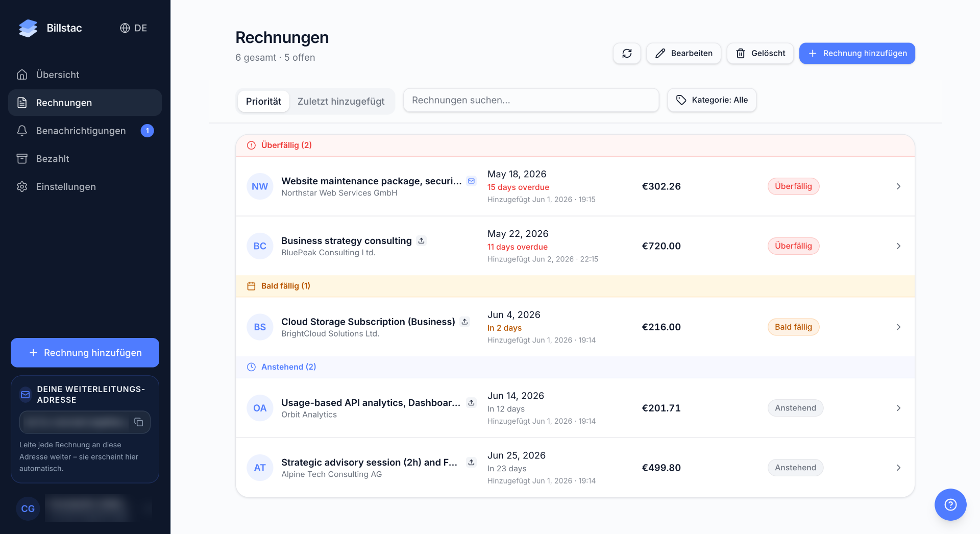Image resolution: width=980 pixels, height=534 pixels.
Task: Click the sidebar Rechnung hinzufügen button
Action: (x=85, y=353)
